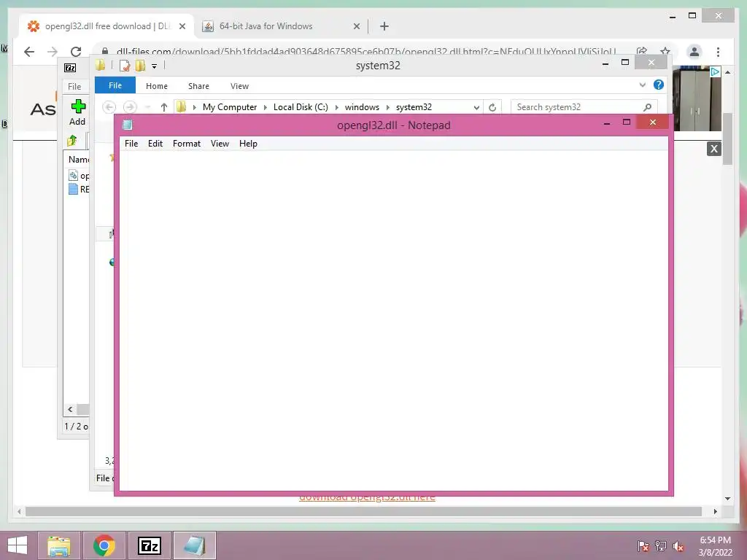Select Local Disk (C:) in breadcrumb

(301, 107)
